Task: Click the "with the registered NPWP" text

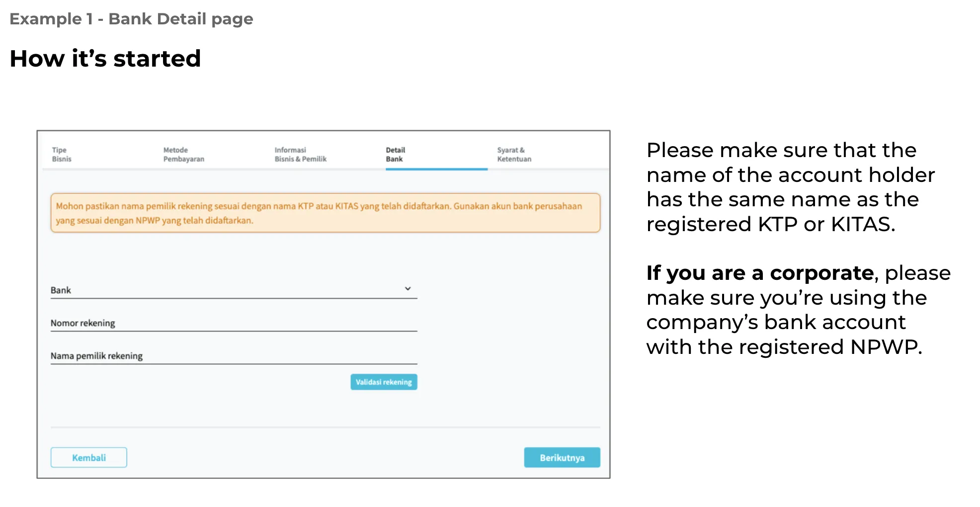Action: click(784, 347)
